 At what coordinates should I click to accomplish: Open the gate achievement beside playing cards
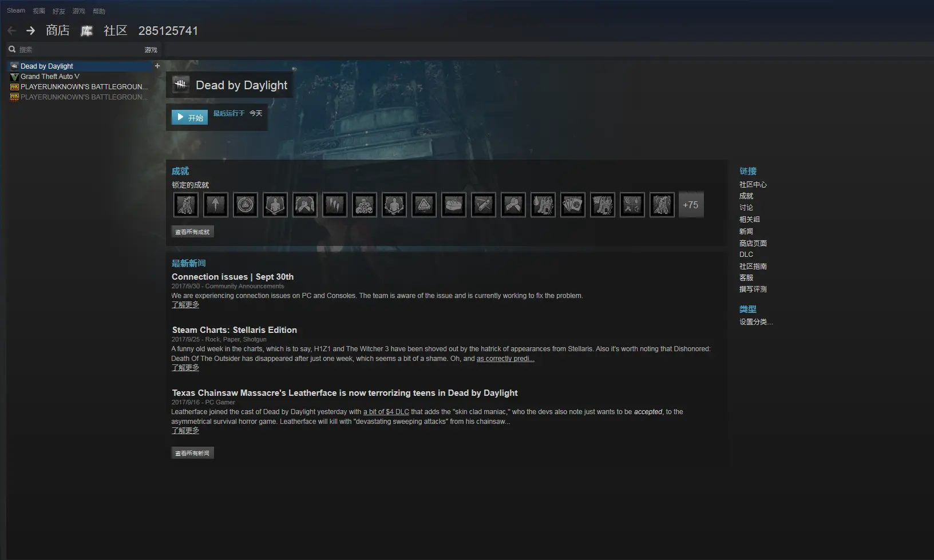[603, 205]
